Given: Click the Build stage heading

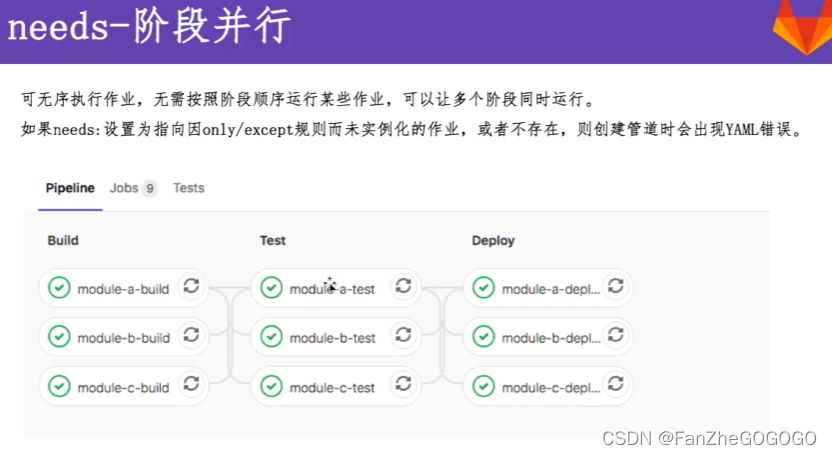Looking at the screenshot, I should [x=63, y=241].
